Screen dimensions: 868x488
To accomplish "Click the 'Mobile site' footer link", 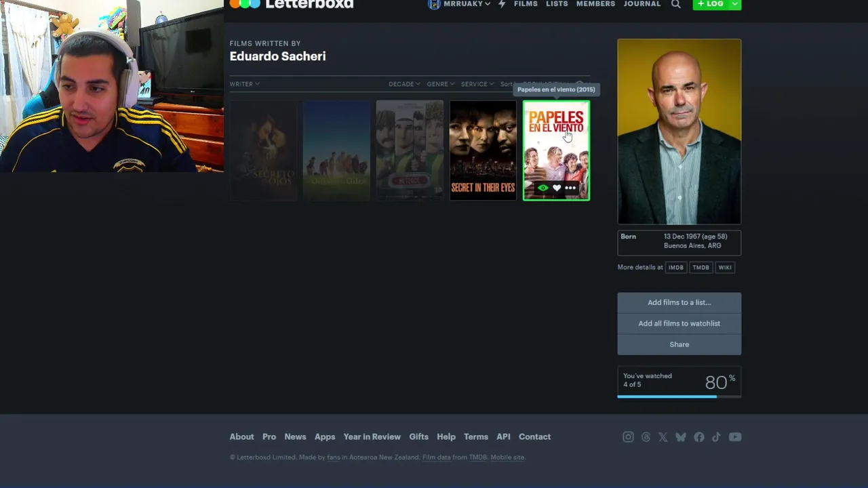I will [507, 457].
